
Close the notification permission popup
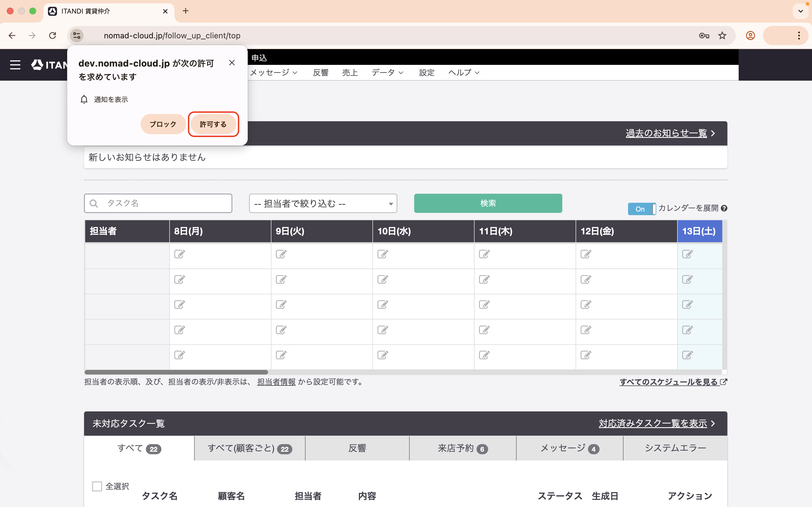click(x=232, y=63)
